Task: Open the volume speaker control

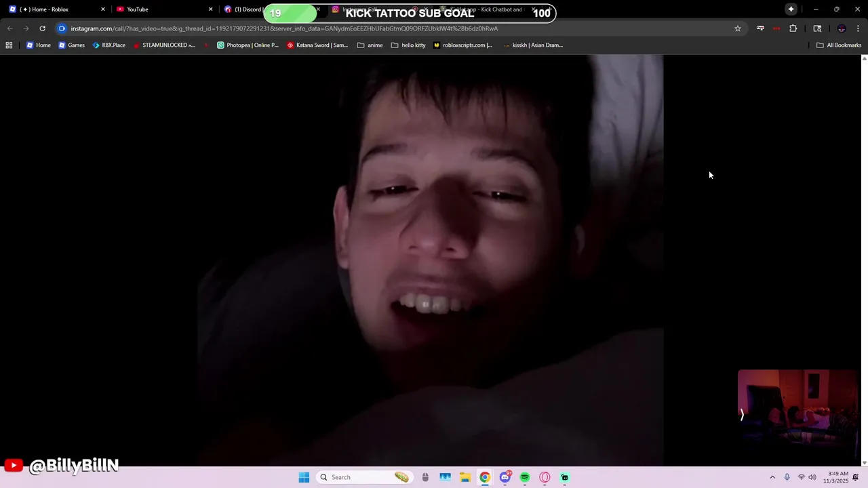Action: point(812,477)
